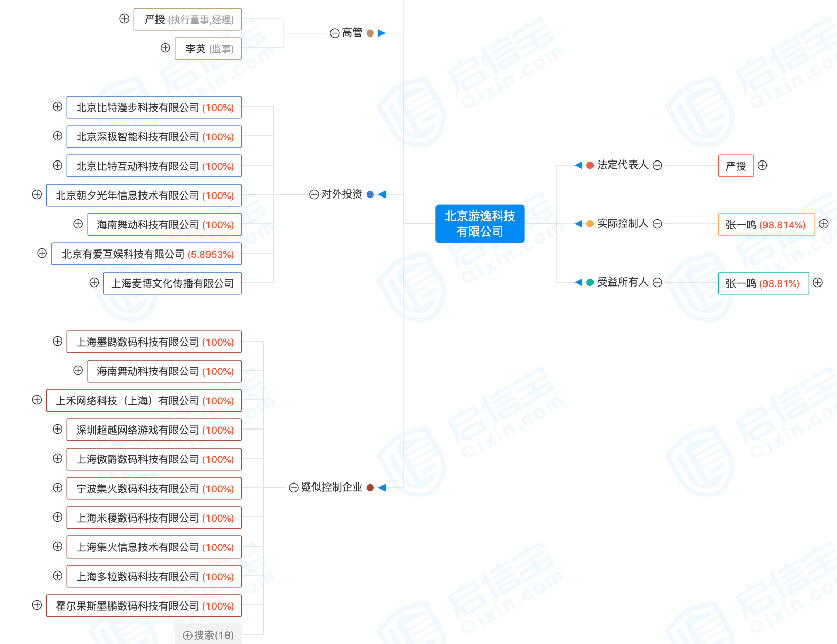Click the orange dot beside 实际控制人

click(589, 224)
